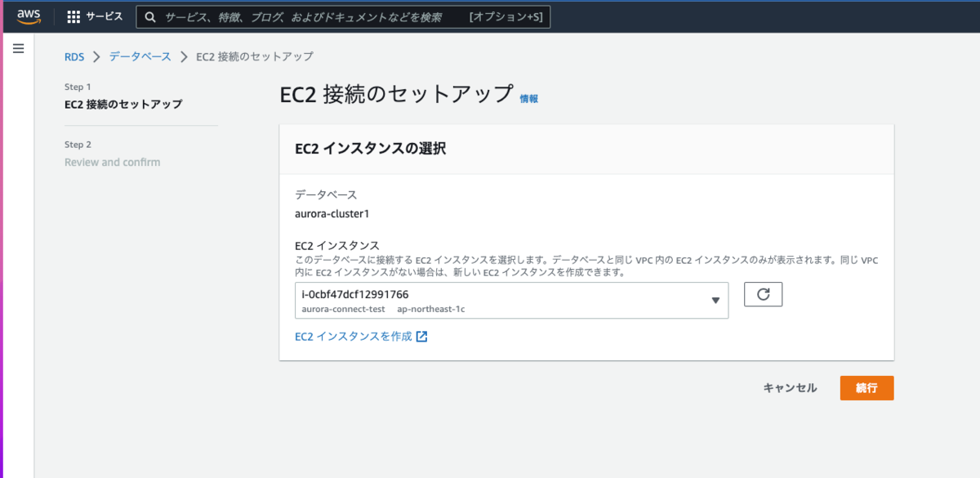Open the 情報 info link
This screenshot has width=980, height=478.
(529, 98)
